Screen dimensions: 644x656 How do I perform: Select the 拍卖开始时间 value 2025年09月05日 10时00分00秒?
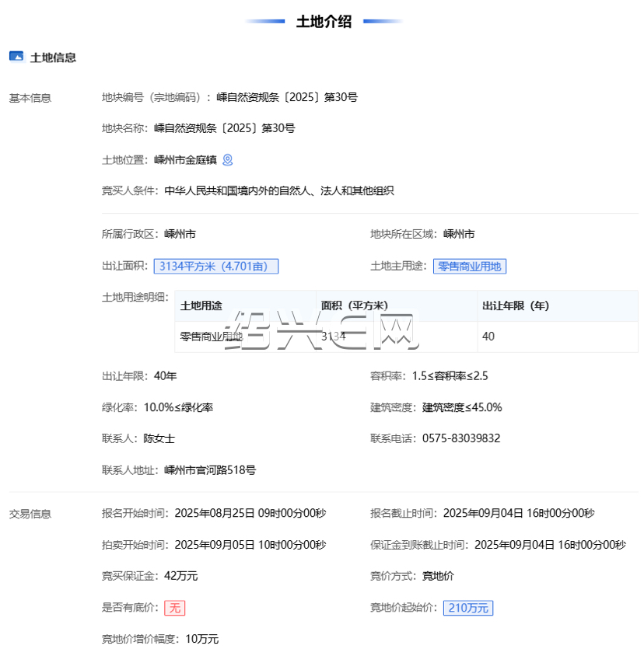coord(250,545)
